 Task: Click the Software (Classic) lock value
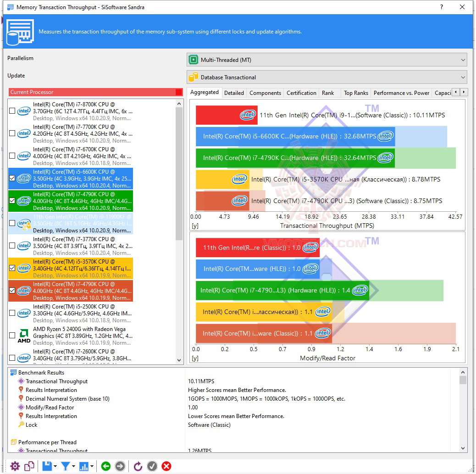pos(209,425)
